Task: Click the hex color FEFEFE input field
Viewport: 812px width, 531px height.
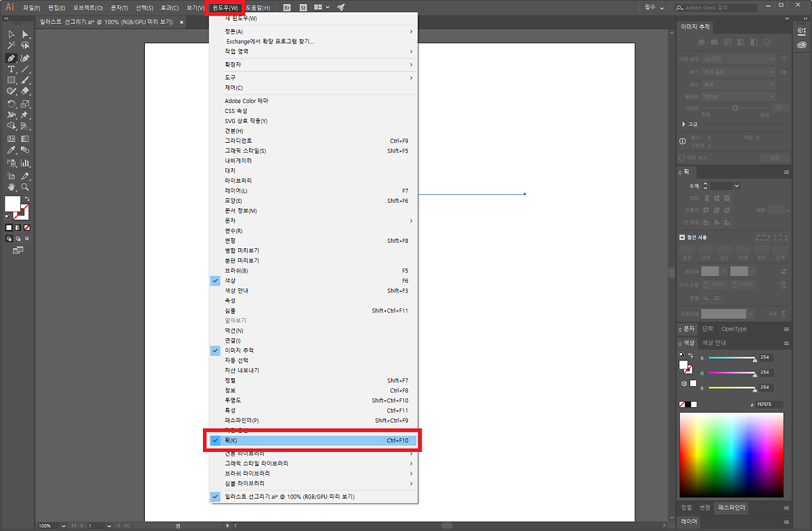Action: point(769,405)
